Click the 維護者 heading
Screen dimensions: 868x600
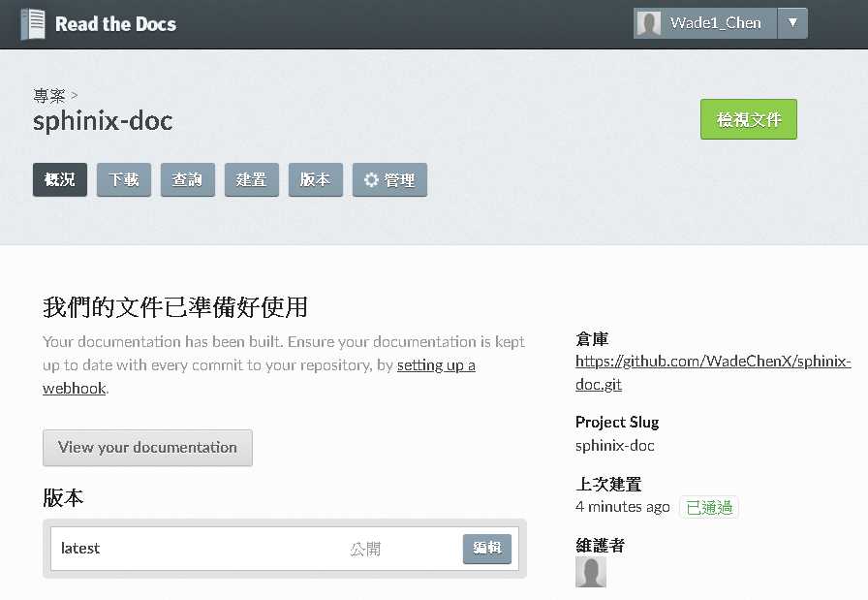600,545
